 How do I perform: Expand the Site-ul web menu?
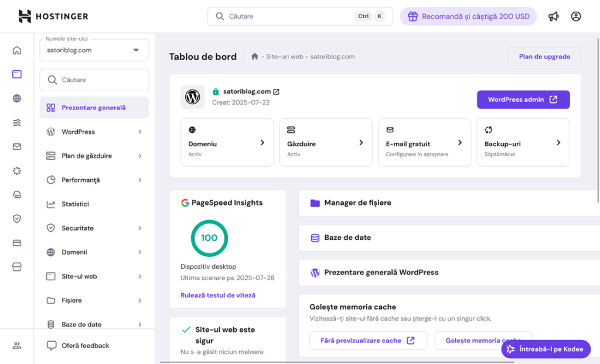click(94, 276)
